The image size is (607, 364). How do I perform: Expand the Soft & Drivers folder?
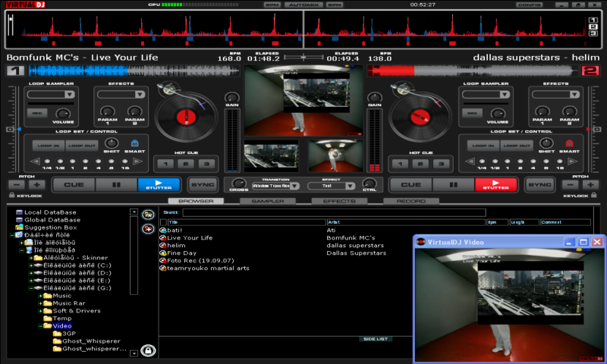(x=40, y=311)
